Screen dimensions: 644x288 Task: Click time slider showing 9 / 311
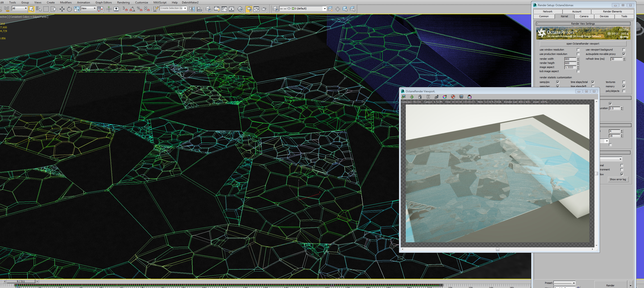click(21, 281)
